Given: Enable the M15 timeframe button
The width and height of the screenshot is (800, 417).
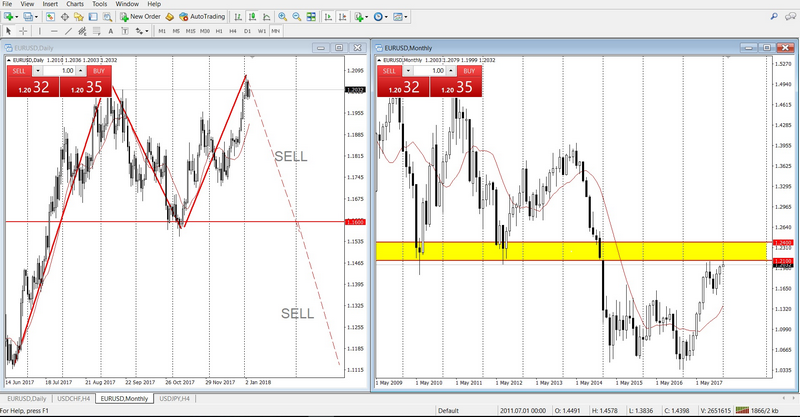Looking at the screenshot, I should pyautogui.click(x=190, y=32).
